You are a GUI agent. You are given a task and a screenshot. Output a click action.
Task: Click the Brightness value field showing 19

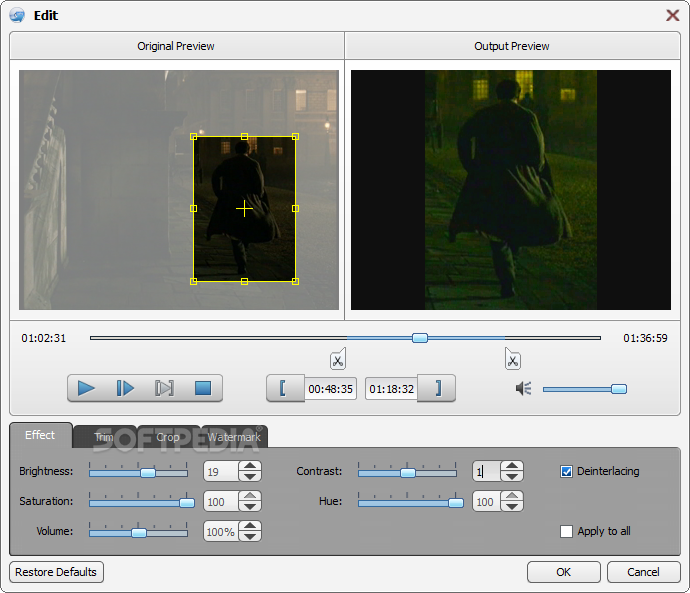coord(221,472)
